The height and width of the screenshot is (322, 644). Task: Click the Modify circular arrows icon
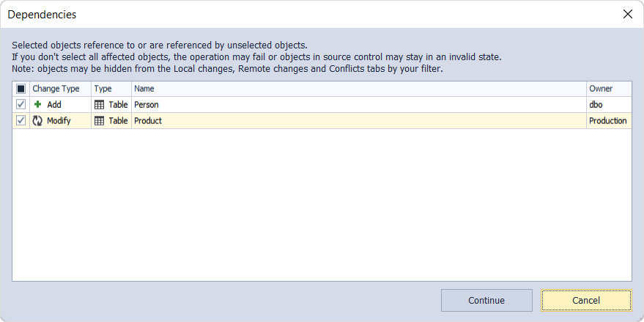tap(38, 120)
